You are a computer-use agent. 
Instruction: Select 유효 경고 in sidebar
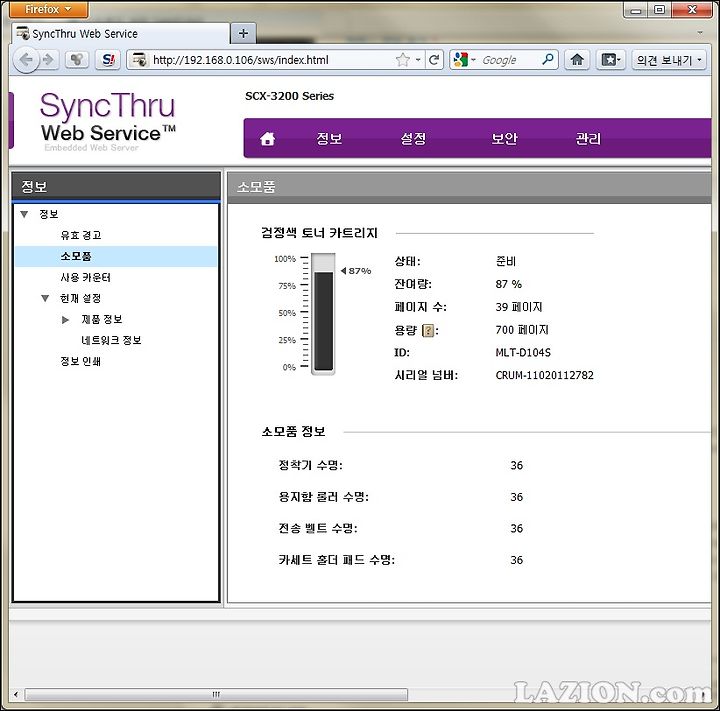[81, 235]
